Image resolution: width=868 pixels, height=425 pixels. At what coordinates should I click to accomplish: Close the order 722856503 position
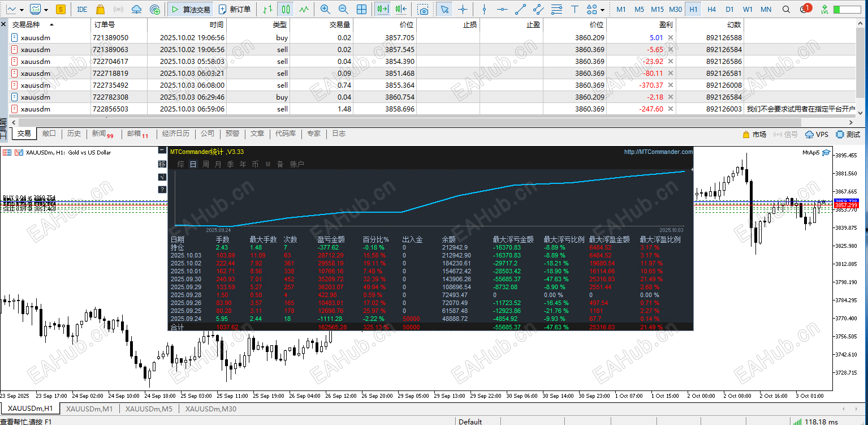pyautogui.click(x=671, y=109)
